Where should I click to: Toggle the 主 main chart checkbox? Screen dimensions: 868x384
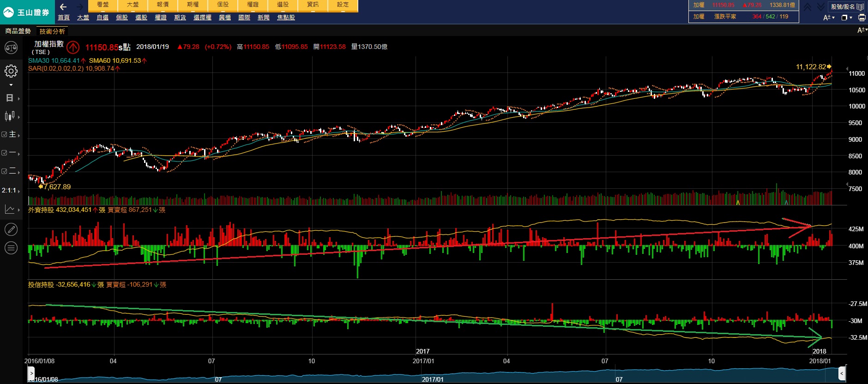tap(5, 134)
